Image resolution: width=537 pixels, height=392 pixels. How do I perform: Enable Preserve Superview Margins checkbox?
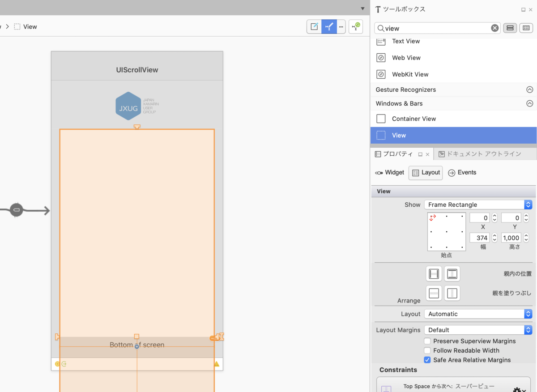(427, 341)
